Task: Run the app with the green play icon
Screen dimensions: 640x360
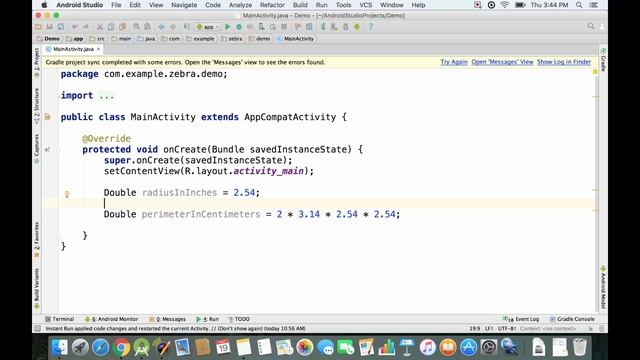Action: tap(228, 27)
